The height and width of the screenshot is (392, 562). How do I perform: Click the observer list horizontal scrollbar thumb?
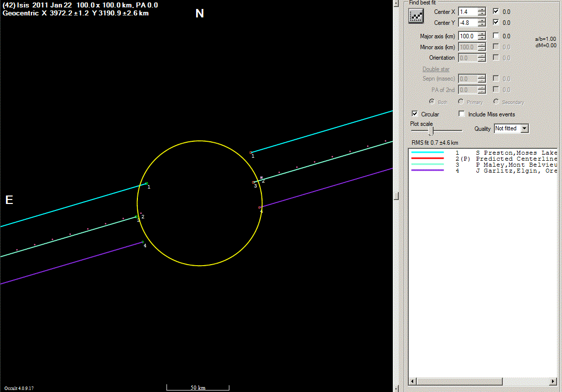459,382
